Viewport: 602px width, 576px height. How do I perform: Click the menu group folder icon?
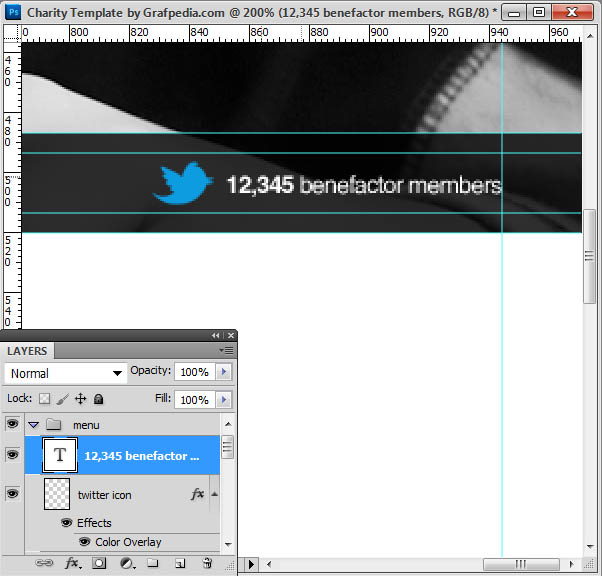click(53, 424)
